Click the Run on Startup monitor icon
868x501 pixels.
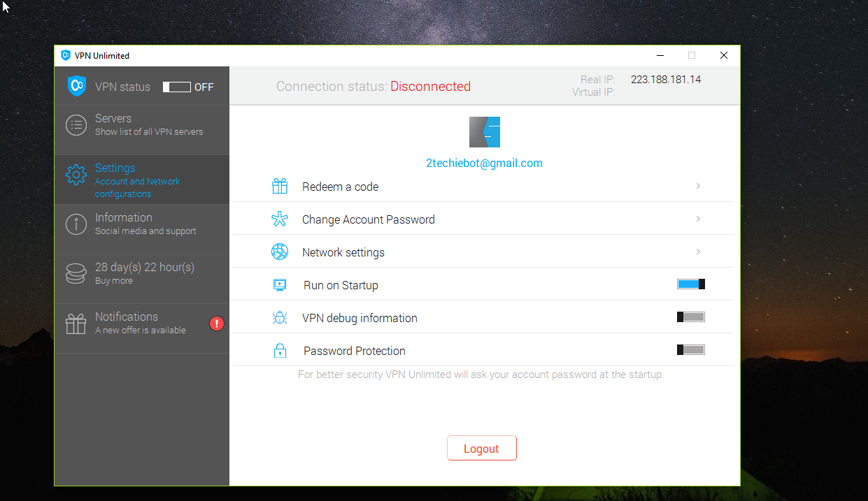[x=280, y=285]
